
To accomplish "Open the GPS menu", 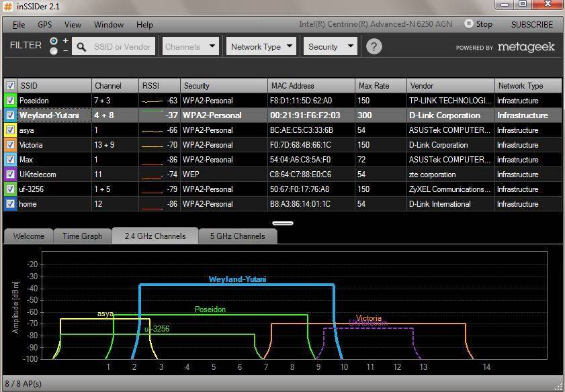I will [x=44, y=24].
